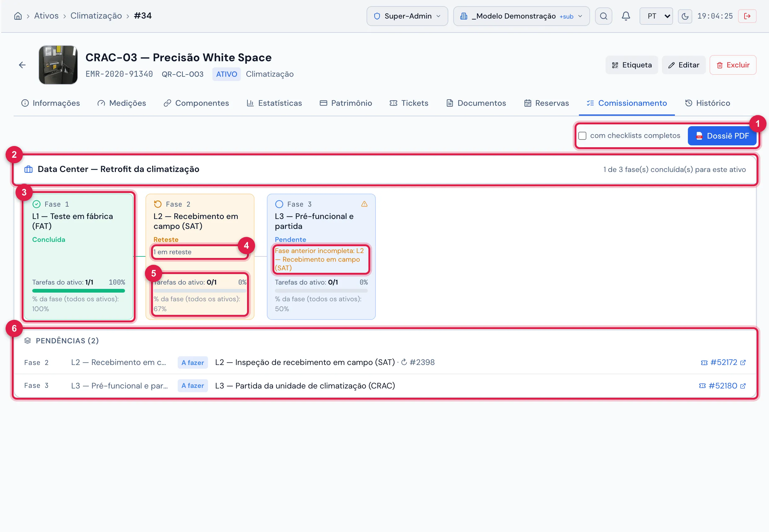This screenshot has height=532, width=769.
Task: Click the retest cycle icon near #2398
Action: pos(404,362)
